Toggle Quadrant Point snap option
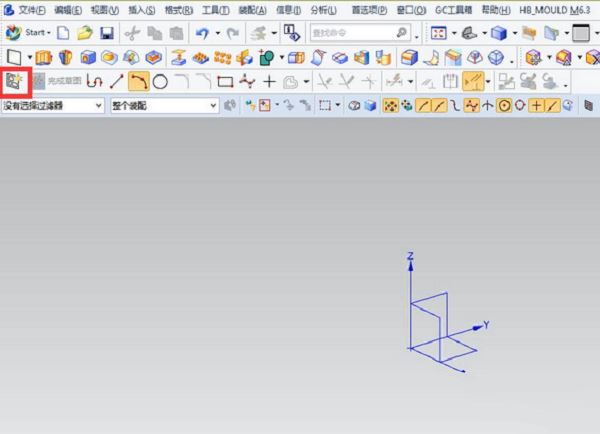The height and width of the screenshot is (434, 600). tap(520, 105)
